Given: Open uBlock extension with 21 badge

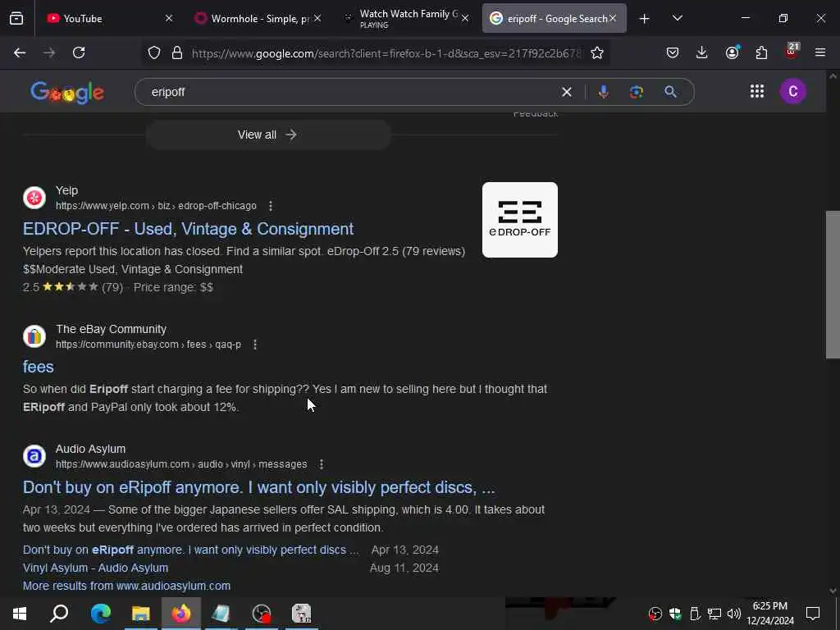Looking at the screenshot, I should 792,52.
